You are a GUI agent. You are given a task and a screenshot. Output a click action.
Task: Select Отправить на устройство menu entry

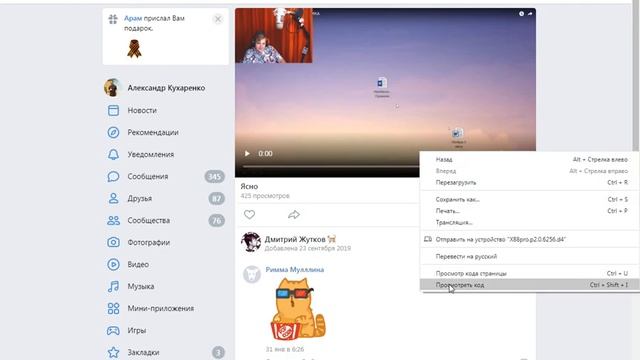click(529, 240)
